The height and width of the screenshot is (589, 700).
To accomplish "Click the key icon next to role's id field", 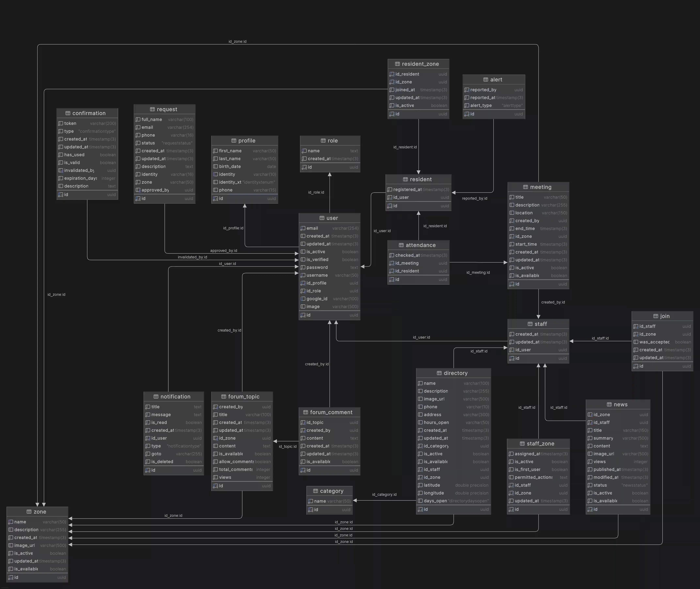I will pos(305,167).
